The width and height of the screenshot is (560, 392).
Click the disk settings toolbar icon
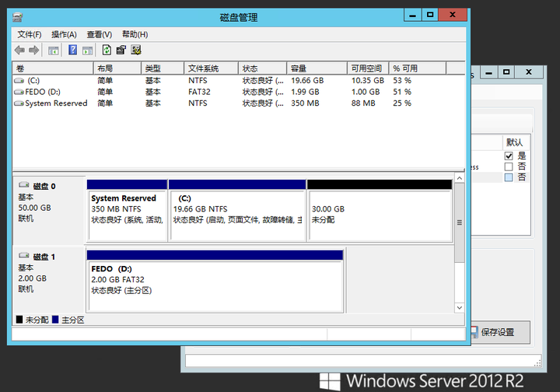(x=136, y=50)
